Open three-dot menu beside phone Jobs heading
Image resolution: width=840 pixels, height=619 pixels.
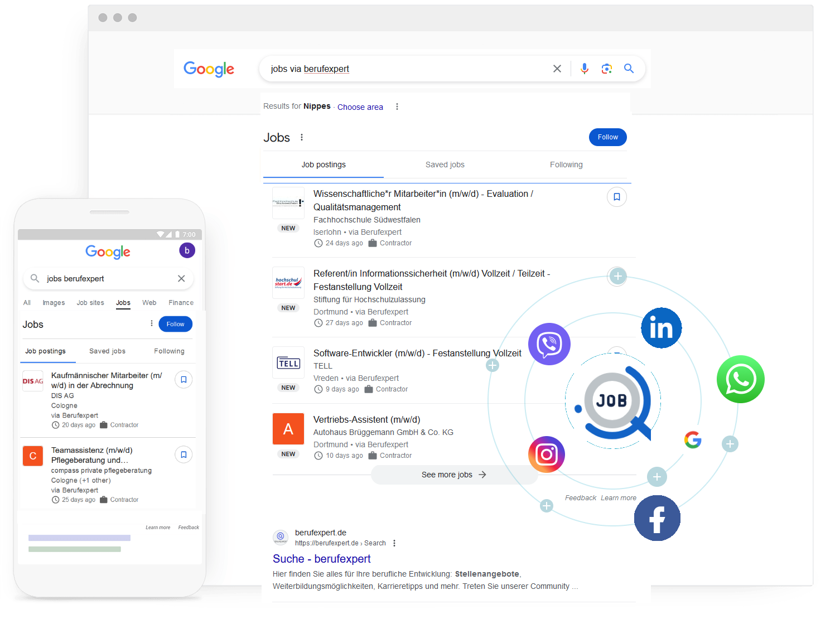(151, 323)
